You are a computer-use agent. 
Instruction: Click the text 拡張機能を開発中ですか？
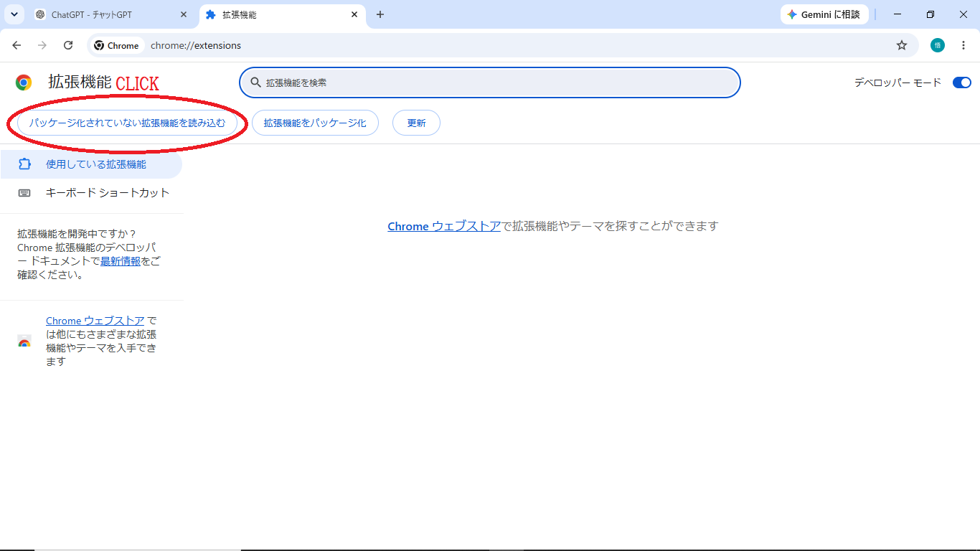(x=77, y=234)
